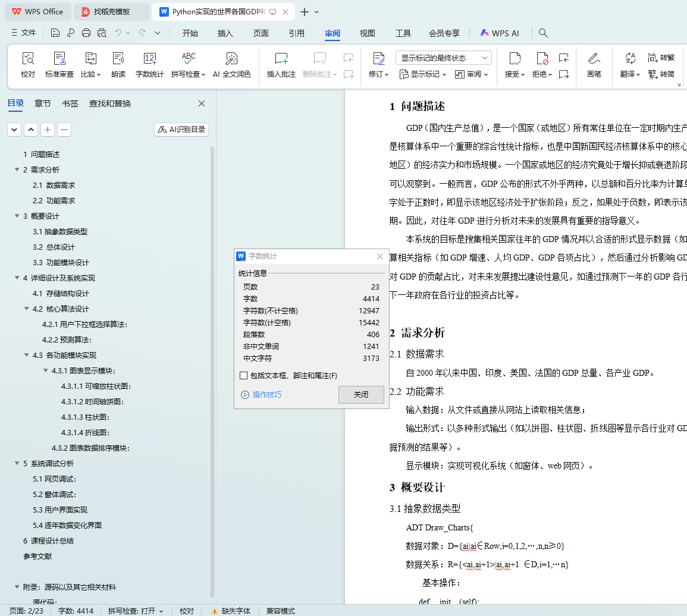Open 字数统计 word count in ribbon

[x=149, y=65]
